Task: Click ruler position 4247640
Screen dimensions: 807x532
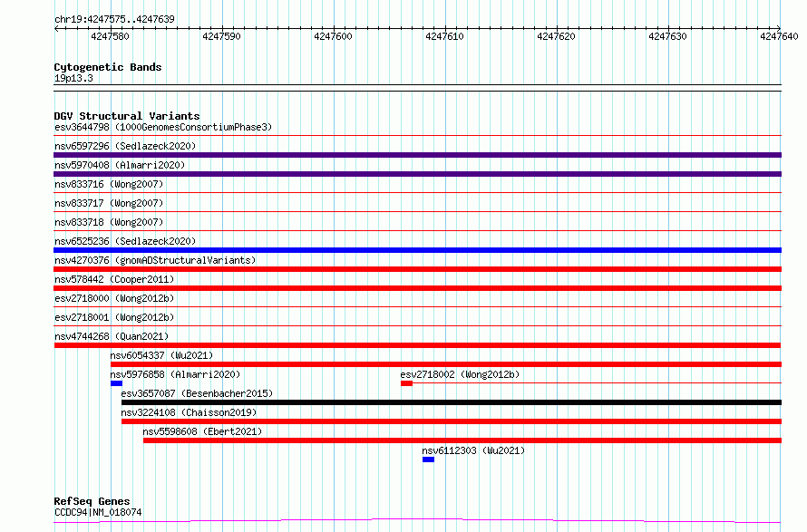Action: tap(779, 36)
